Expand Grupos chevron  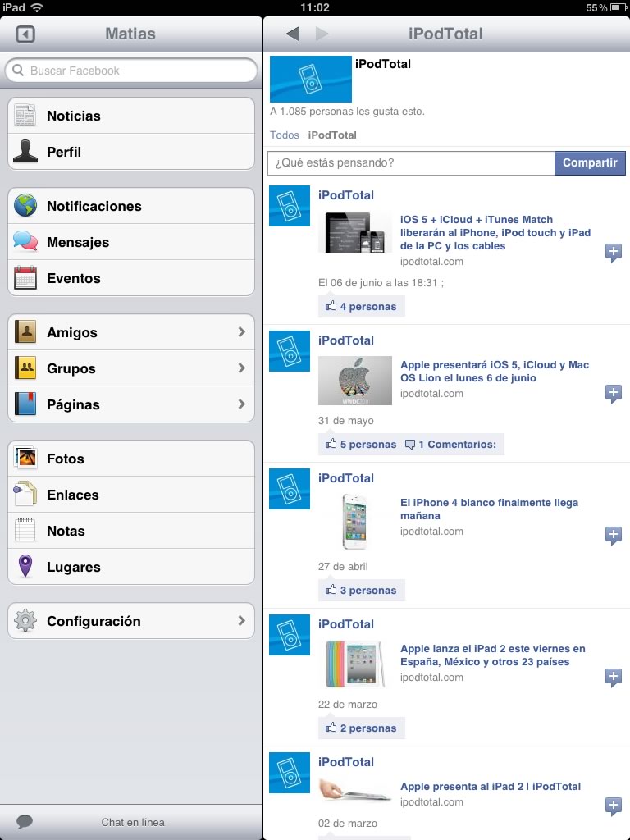(242, 368)
